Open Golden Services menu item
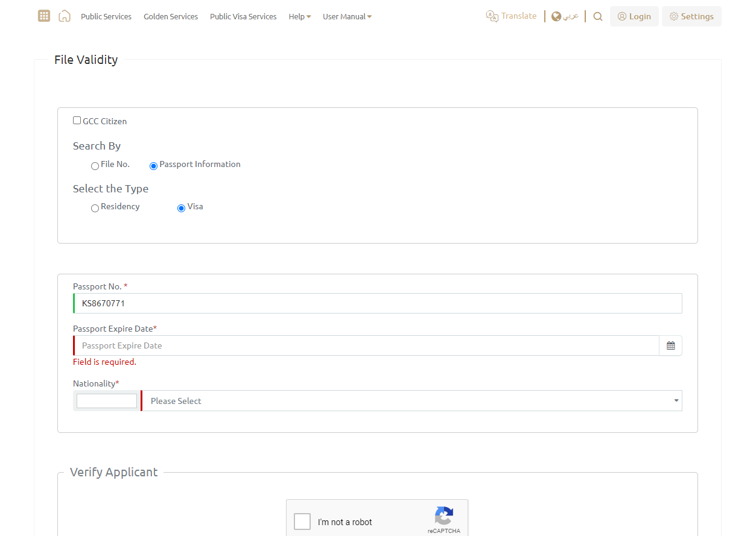The height and width of the screenshot is (536, 756). (171, 17)
